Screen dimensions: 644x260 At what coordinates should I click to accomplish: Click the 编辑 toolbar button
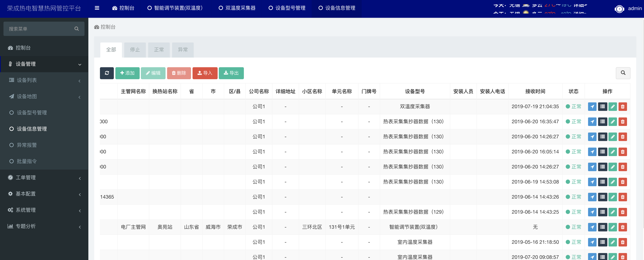pyautogui.click(x=153, y=73)
